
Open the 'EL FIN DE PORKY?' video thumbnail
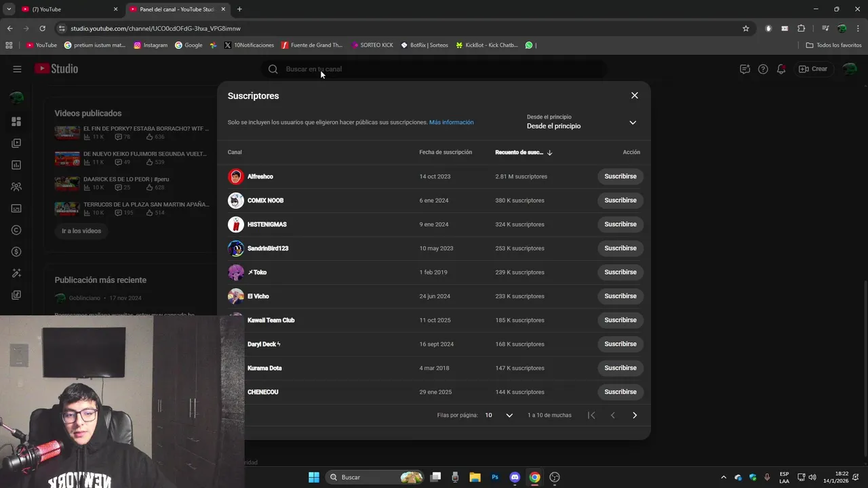(x=67, y=133)
